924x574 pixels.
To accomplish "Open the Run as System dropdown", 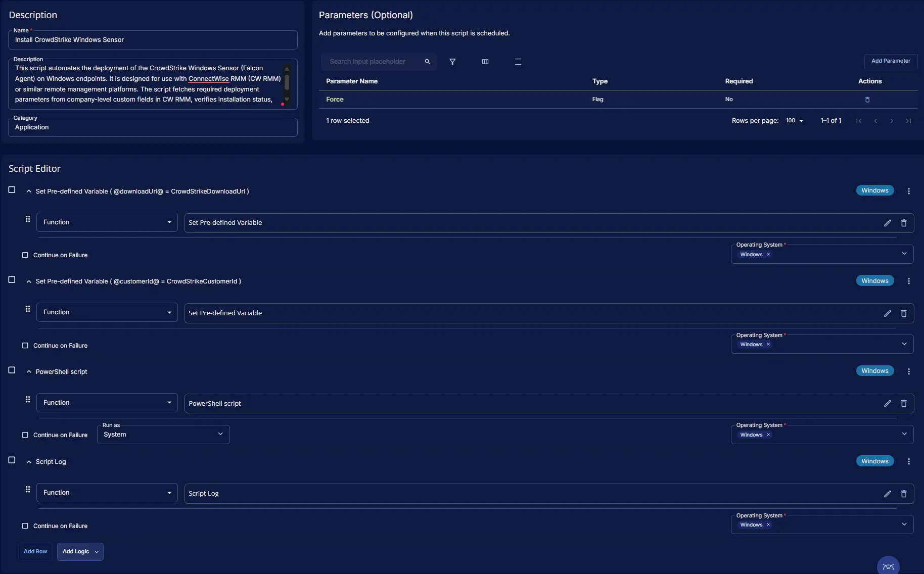I will point(163,435).
